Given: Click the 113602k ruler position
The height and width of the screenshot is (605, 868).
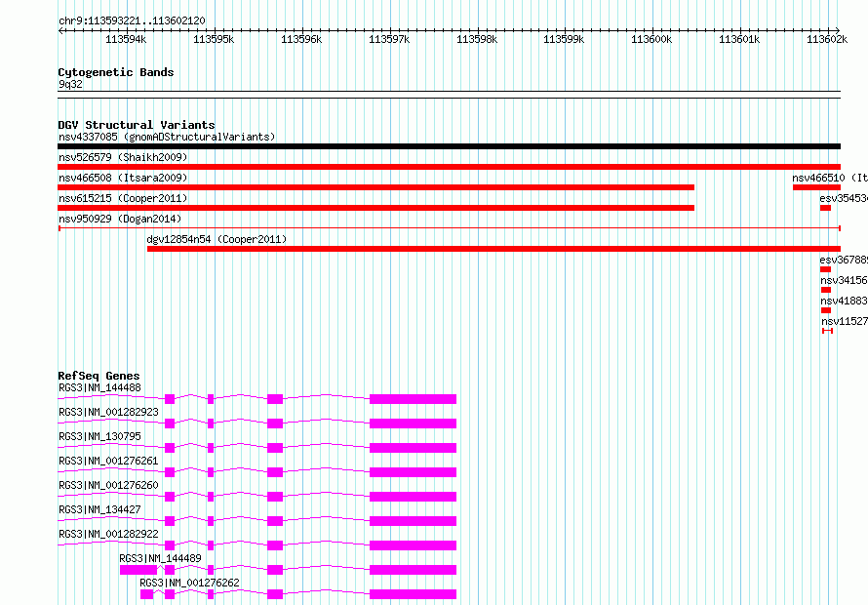Looking at the screenshot, I should (x=827, y=39).
